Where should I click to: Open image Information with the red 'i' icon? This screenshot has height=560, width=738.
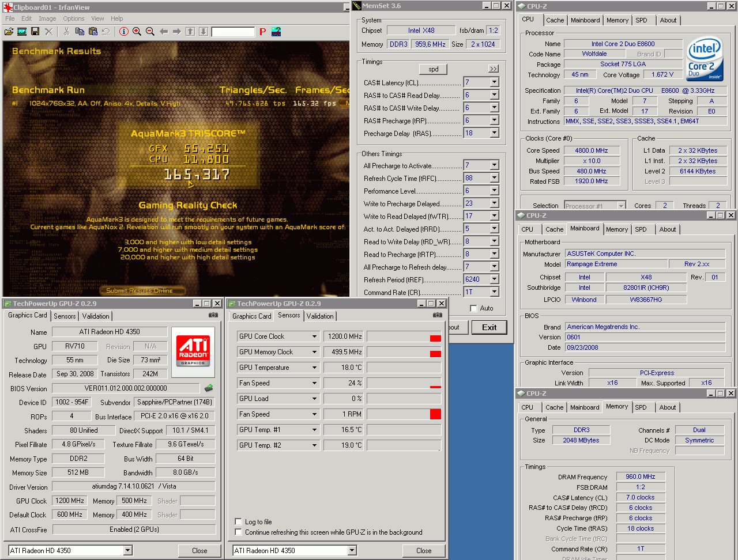tap(123, 32)
